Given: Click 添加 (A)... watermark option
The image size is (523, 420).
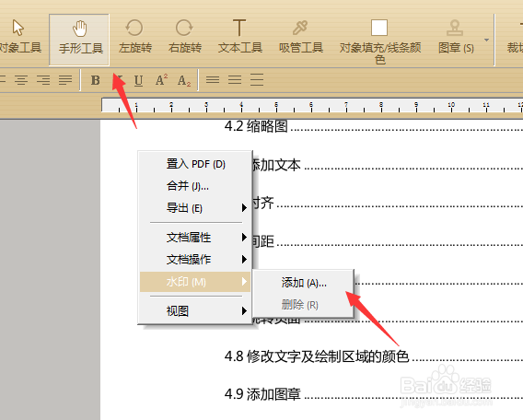Looking at the screenshot, I should [303, 283].
